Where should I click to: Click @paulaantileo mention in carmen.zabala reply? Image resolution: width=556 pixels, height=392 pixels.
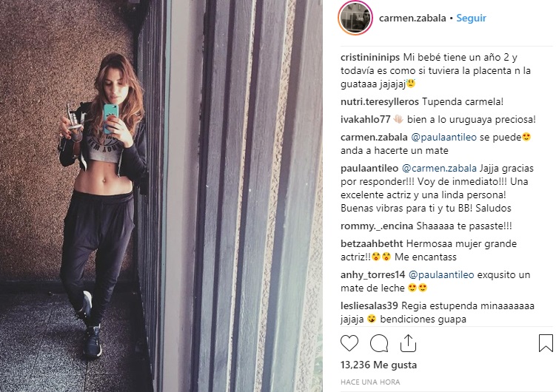443,138
